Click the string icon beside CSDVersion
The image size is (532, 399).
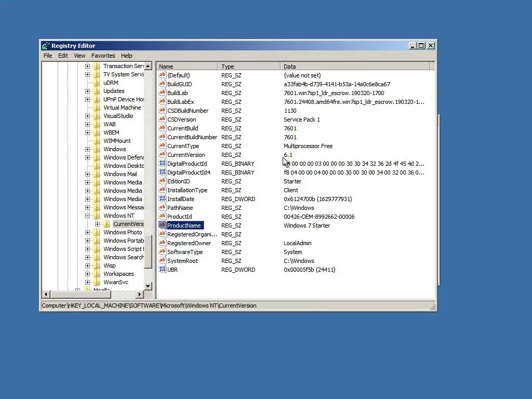(163, 119)
